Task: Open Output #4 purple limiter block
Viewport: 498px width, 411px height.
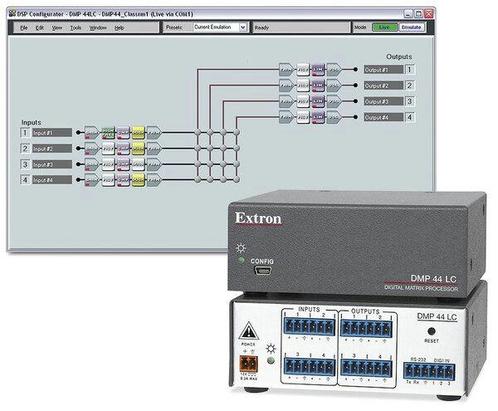Action: pos(318,117)
